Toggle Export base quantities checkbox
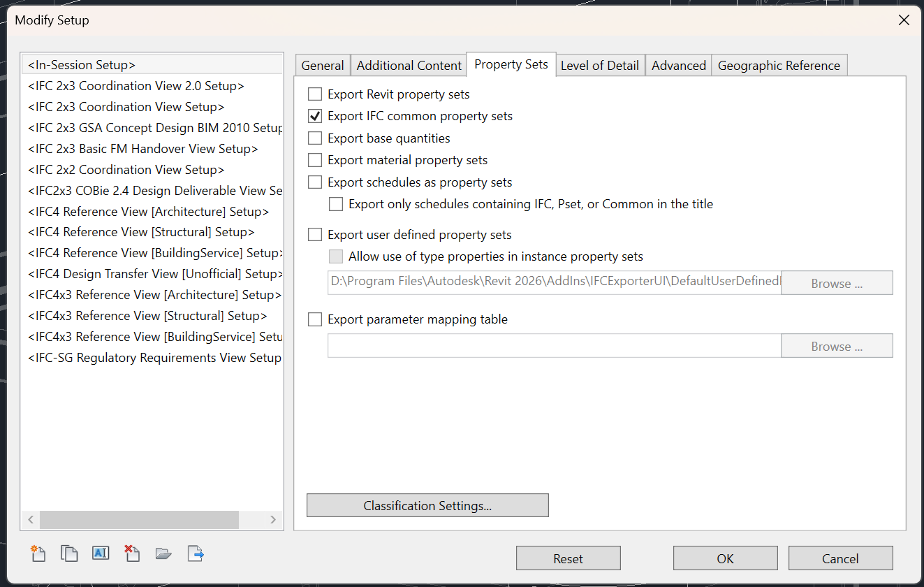Screen dimensions: 924x587 315,138
